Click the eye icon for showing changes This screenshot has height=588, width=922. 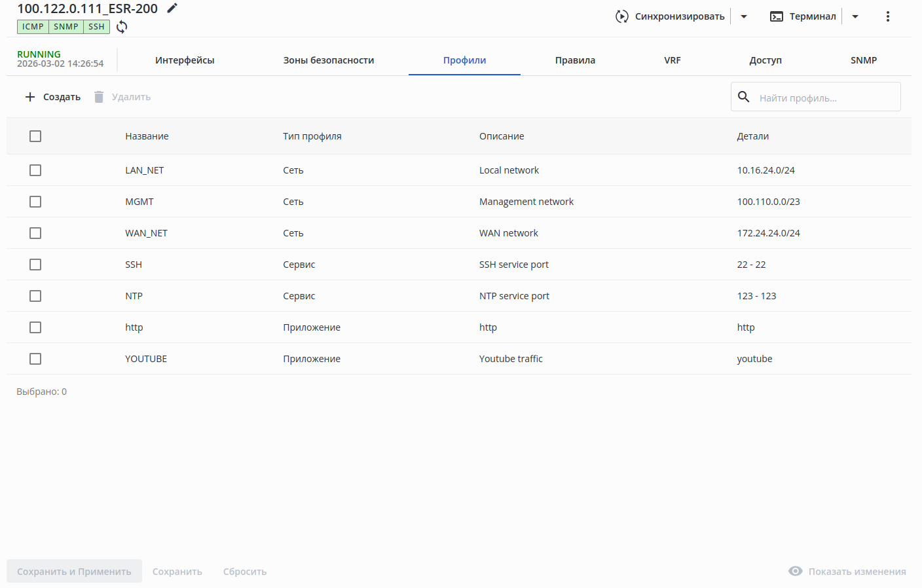tap(796, 571)
